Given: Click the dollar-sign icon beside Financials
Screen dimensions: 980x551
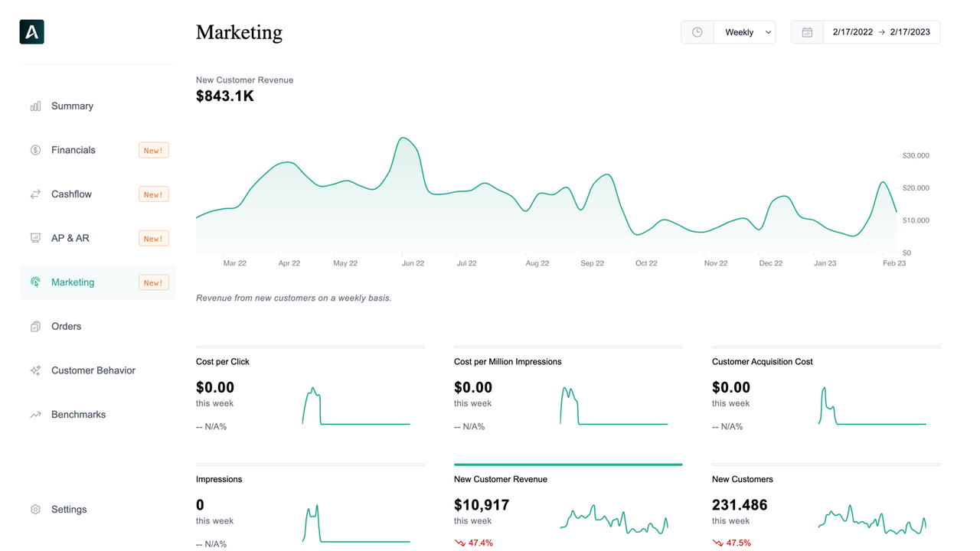Looking at the screenshot, I should tap(35, 150).
